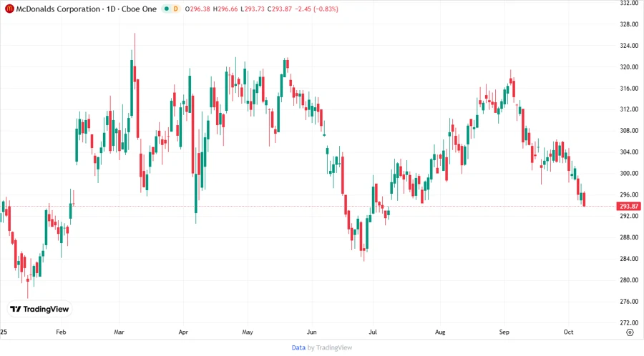Click the 308.00 price axis label
The width and height of the screenshot is (644, 356).
tap(629, 130)
